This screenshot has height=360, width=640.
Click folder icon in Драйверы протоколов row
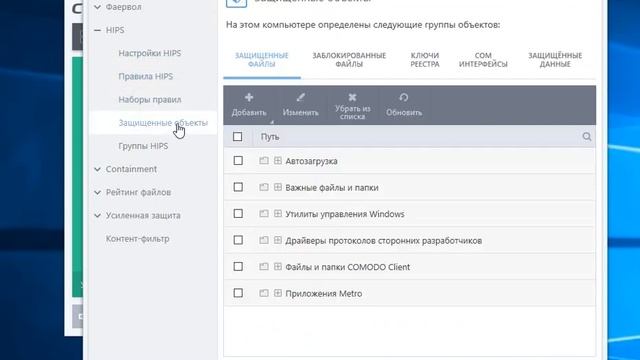pos(264,240)
